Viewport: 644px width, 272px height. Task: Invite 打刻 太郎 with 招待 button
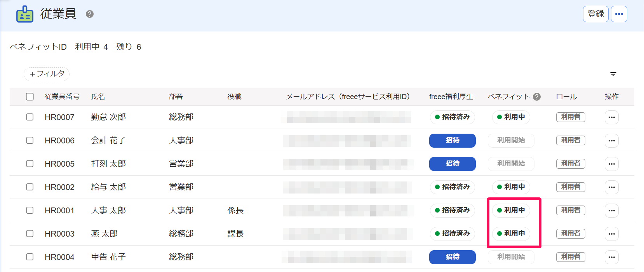click(x=453, y=164)
